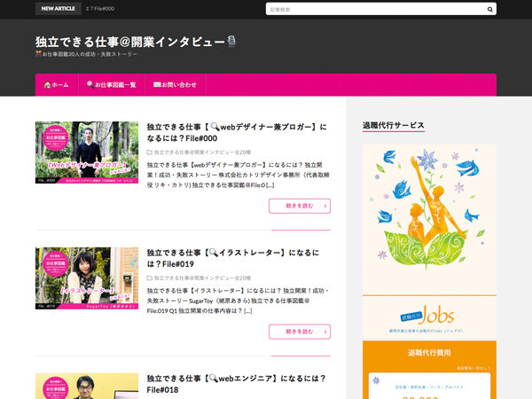Click 続きを読む for the File#000 article
This screenshot has height=399, width=532.
[x=300, y=206]
